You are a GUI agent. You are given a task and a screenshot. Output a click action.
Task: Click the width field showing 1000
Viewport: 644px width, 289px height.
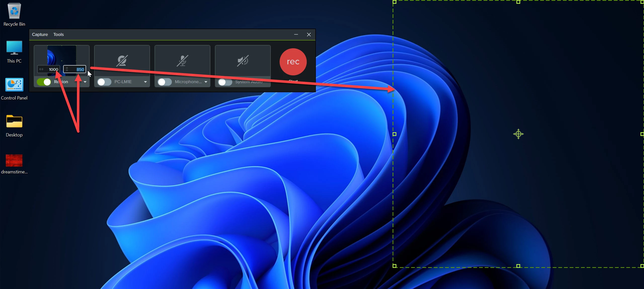(52, 69)
